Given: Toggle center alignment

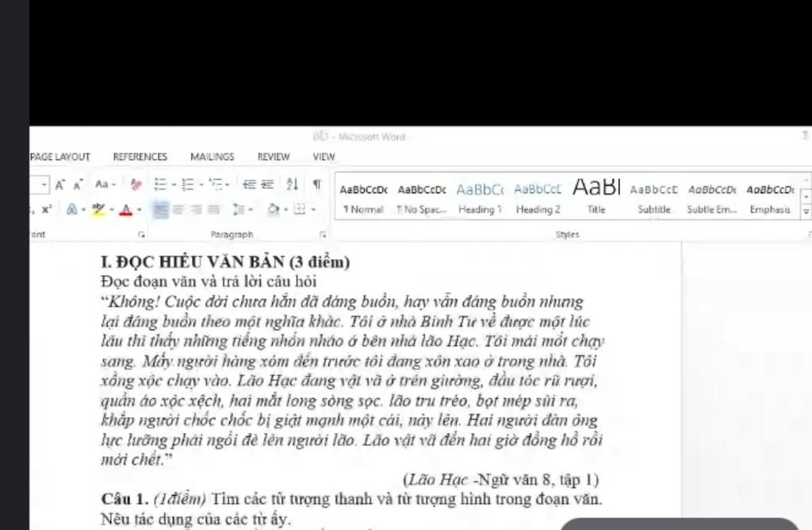Looking at the screenshot, I should 178,209.
